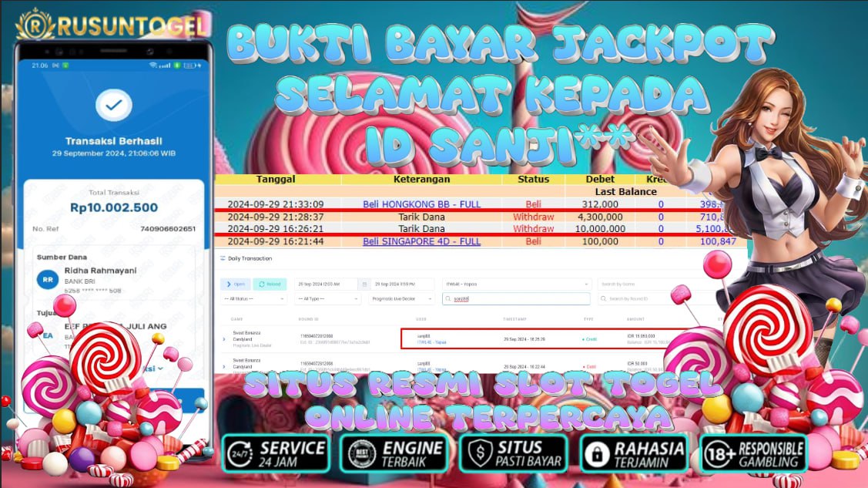
Task: Click the IDR 15.050.000 amount
Action: point(641,336)
